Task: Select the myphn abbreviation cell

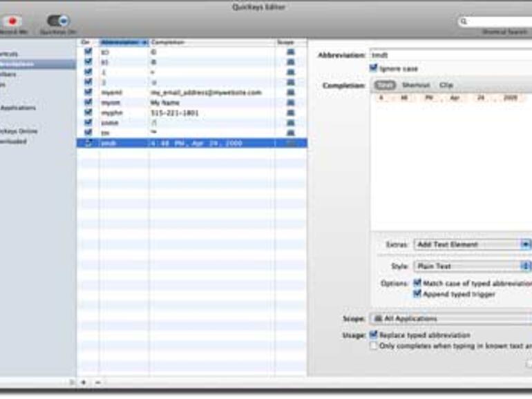Action: tap(124, 113)
